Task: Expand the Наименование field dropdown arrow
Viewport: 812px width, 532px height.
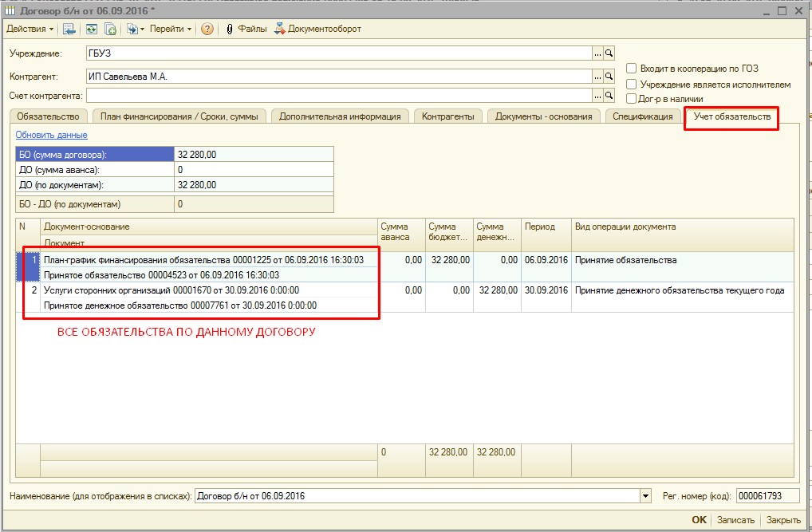Action: pos(644,497)
